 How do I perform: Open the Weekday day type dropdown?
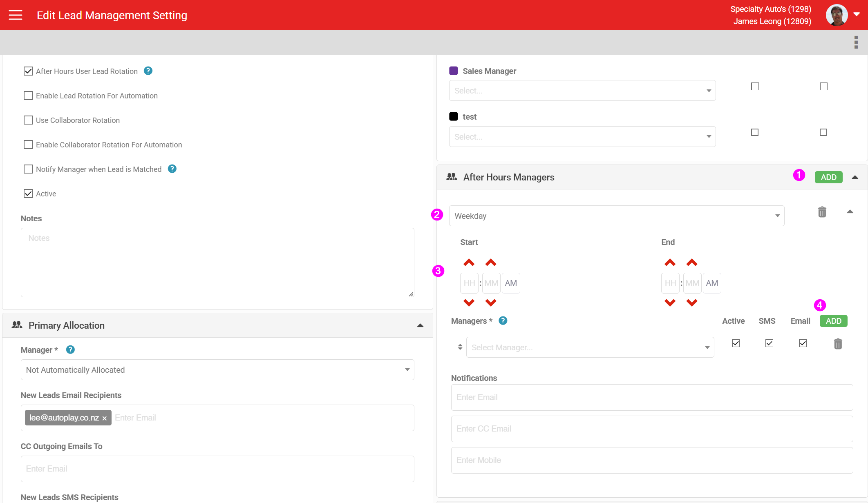click(616, 216)
